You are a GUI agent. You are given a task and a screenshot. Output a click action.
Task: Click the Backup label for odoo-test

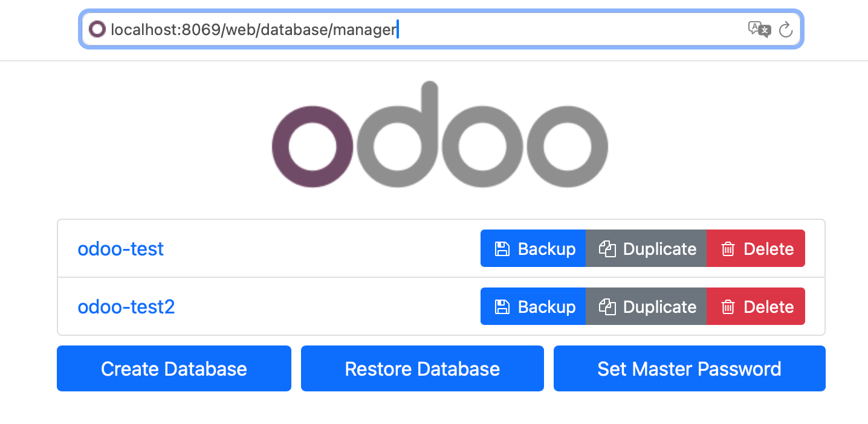[x=546, y=249]
